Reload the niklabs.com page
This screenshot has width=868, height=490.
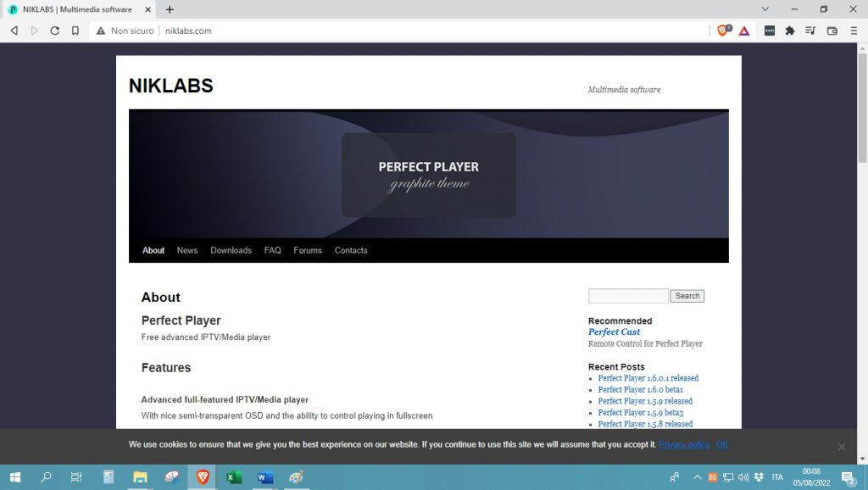click(54, 31)
